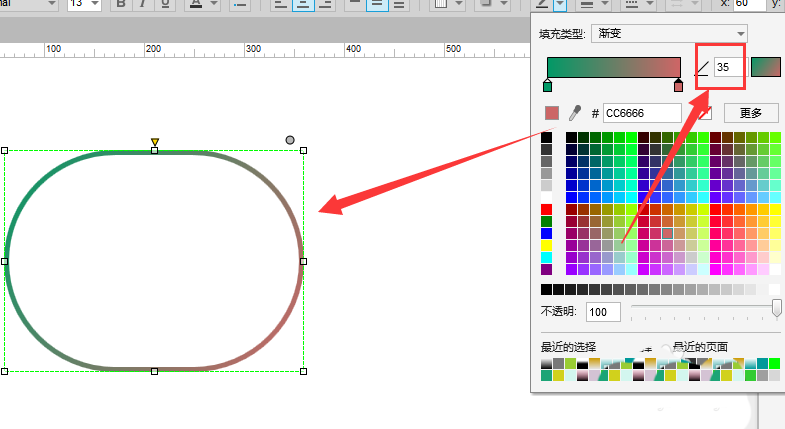This screenshot has height=429, width=785.
Task: Pick the bright green recent swatch
Action: point(774,364)
